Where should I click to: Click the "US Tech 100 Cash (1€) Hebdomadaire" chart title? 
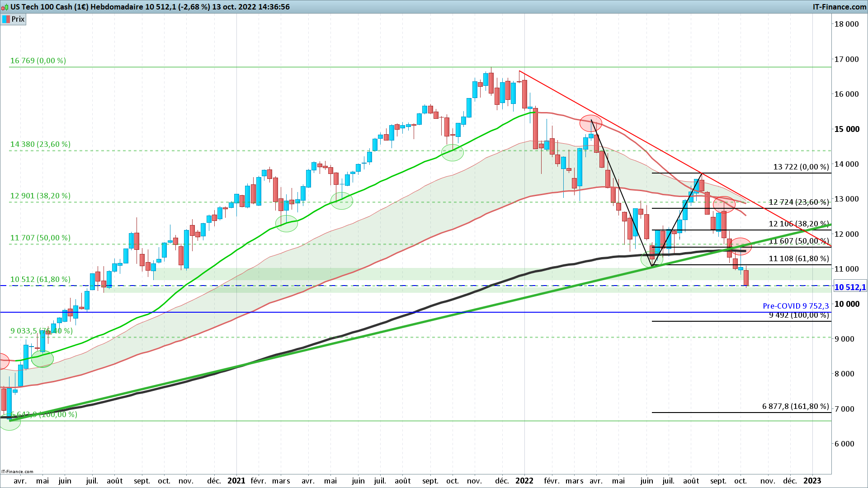tap(76, 7)
